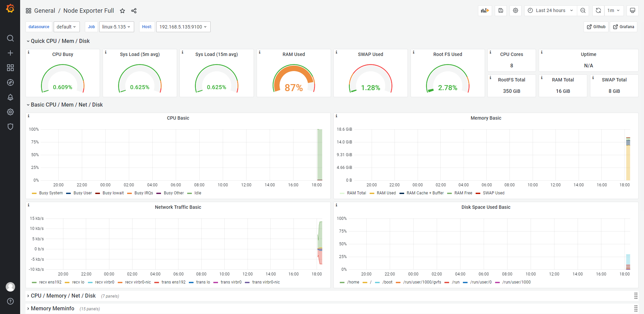Open drag handle menu on Memory Meminfo row
The image size is (644, 314).
[x=636, y=308]
